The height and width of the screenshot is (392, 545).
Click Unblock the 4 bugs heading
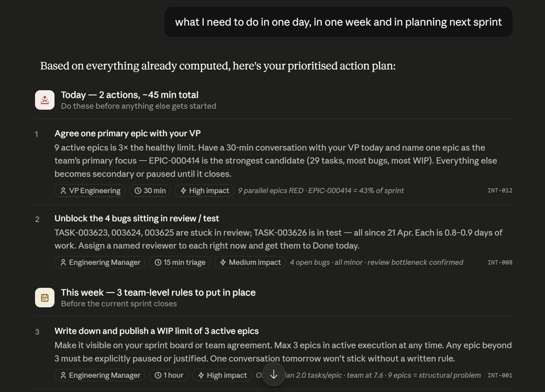(x=137, y=218)
